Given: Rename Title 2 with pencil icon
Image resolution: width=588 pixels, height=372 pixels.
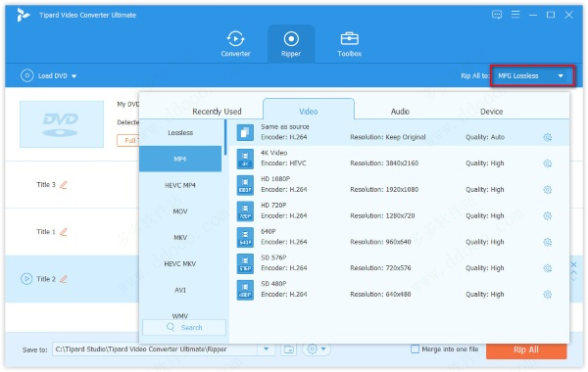Looking at the screenshot, I should point(64,279).
